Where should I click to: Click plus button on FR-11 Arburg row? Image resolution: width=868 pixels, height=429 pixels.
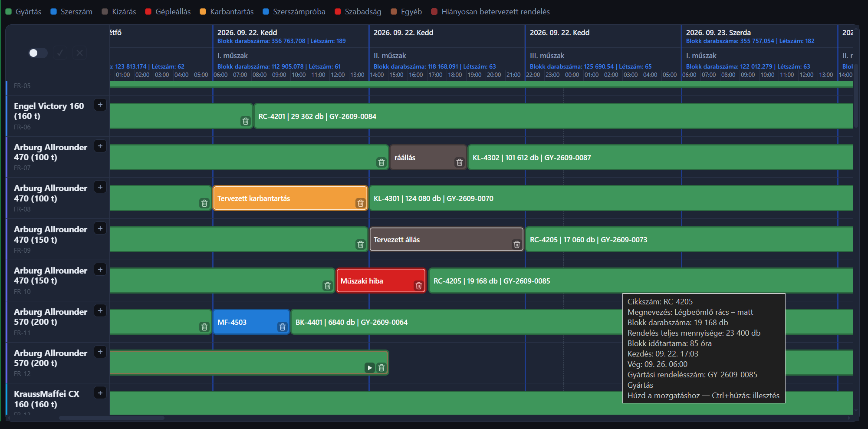pos(100,310)
